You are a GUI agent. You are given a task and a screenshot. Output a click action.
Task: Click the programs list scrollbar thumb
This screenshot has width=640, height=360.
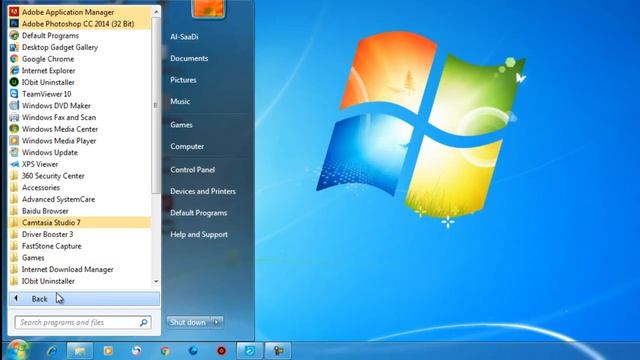[x=156, y=105]
